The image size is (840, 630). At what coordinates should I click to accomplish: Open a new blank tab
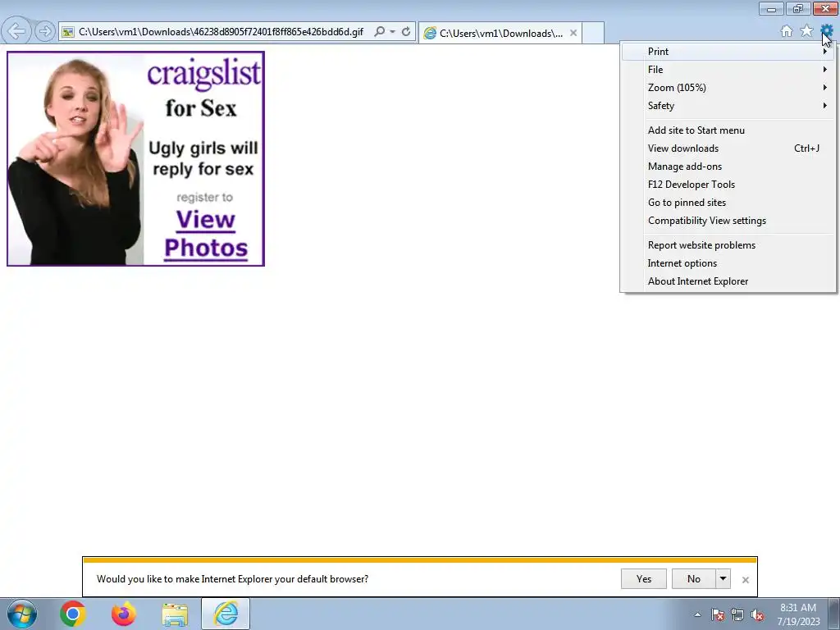593,33
